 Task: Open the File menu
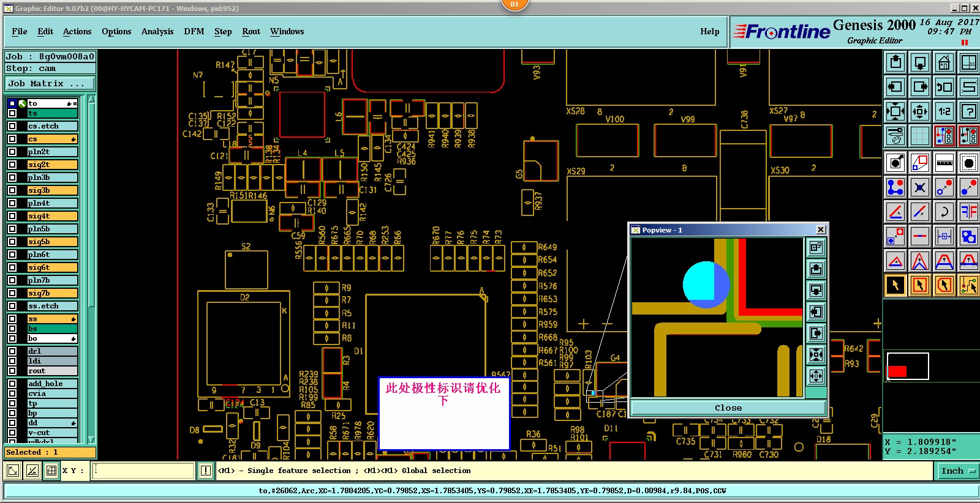coord(20,31)
